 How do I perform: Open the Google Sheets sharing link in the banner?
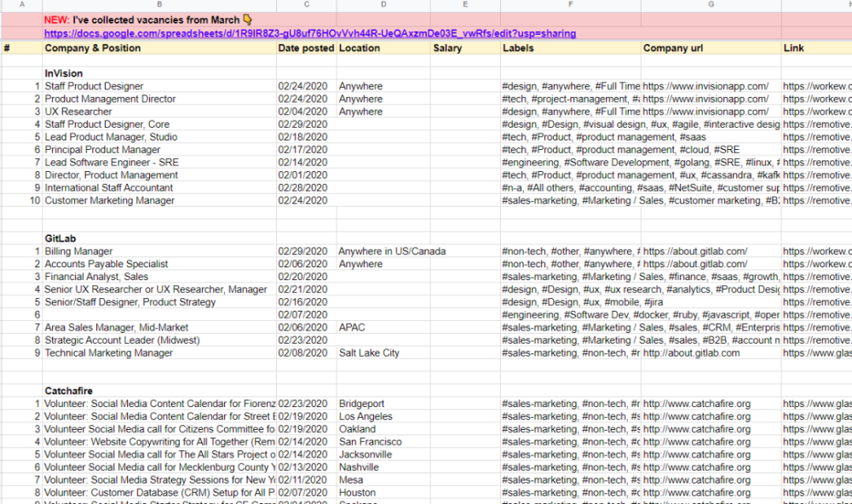point(310,33)
